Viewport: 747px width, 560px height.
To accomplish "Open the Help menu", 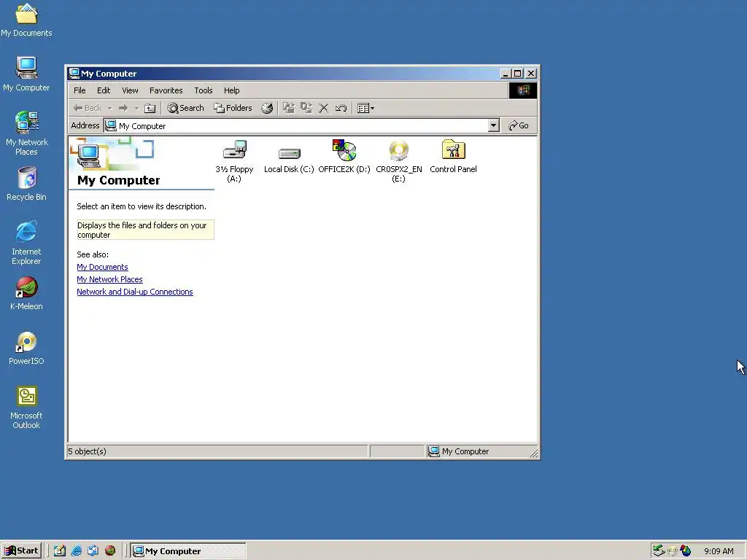I will (231, 90).
